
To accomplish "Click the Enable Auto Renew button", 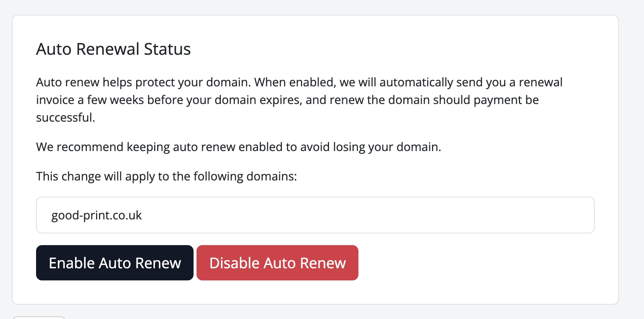I will pyautogui.click(x=114, y=263).
